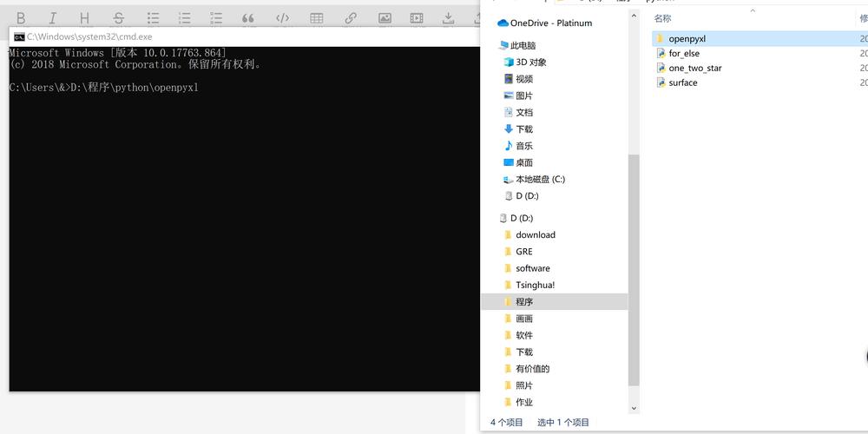The image size is (868, 434).
Task: Insert a heading with the H icon
Action: (x=85, y=18)
